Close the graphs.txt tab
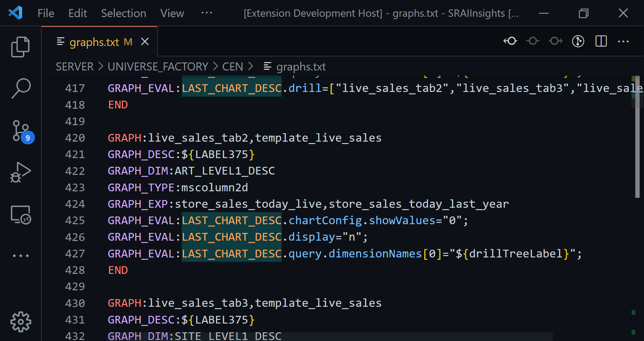The height and width of the screenshot is (341, 644). (145, 42)
